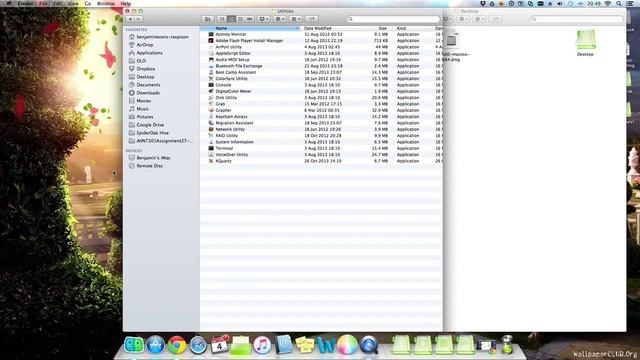Viewport: 640px width, 360px height.
Task: Open the gear Action menu in Utilities
Action: (280, 19)
